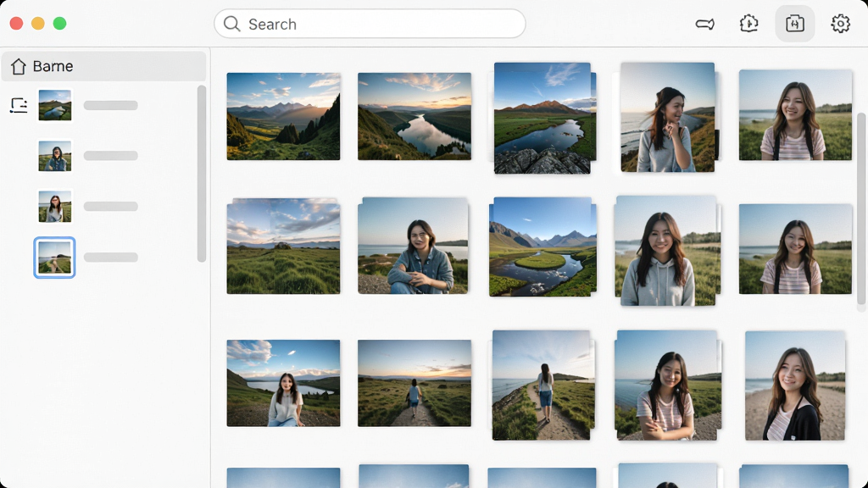Viewport: 868px width, 488px height.
Task: Open second-row photo of woman in striped shirt
Action: pos(795,249)
